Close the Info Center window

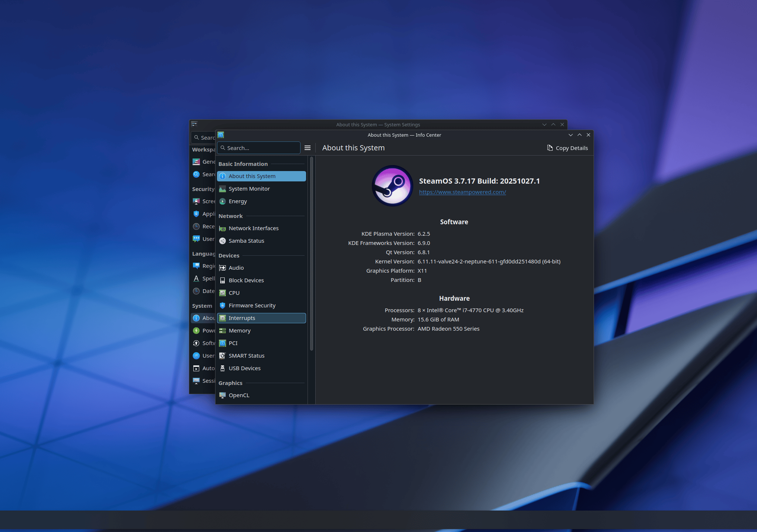pos(588,135)
